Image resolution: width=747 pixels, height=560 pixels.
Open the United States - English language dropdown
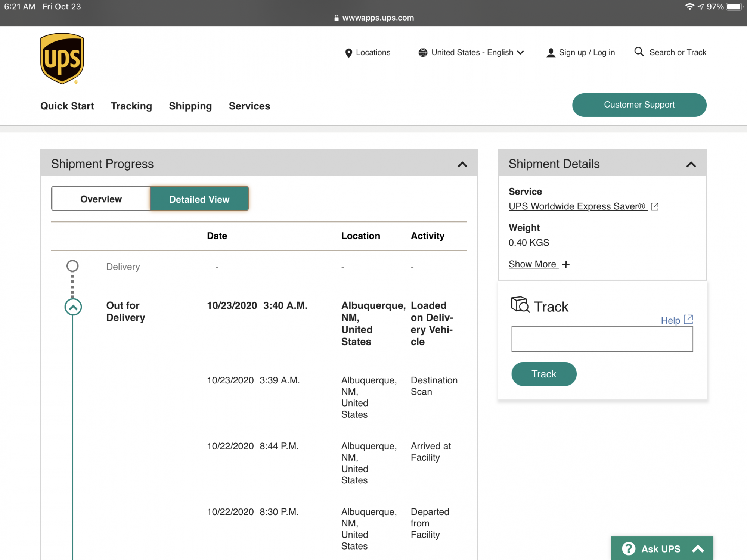pyautogui.click(x=471, y=53)
